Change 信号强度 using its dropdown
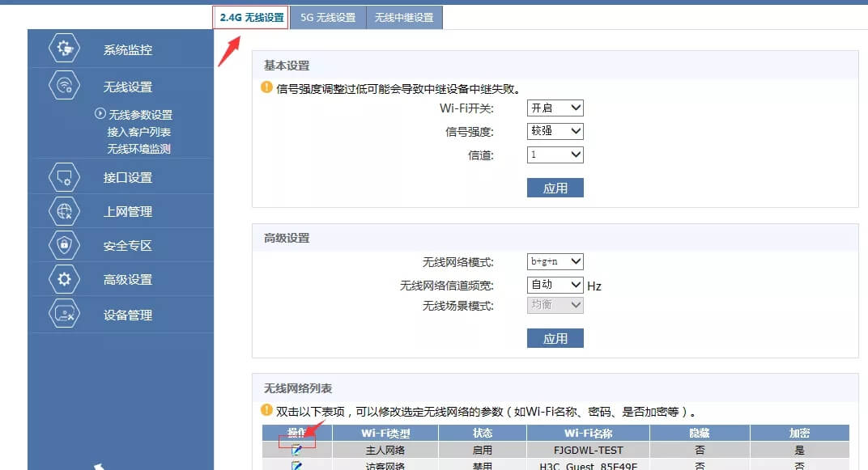This screenshot has height=470, width=868. (x=555, y=130)
